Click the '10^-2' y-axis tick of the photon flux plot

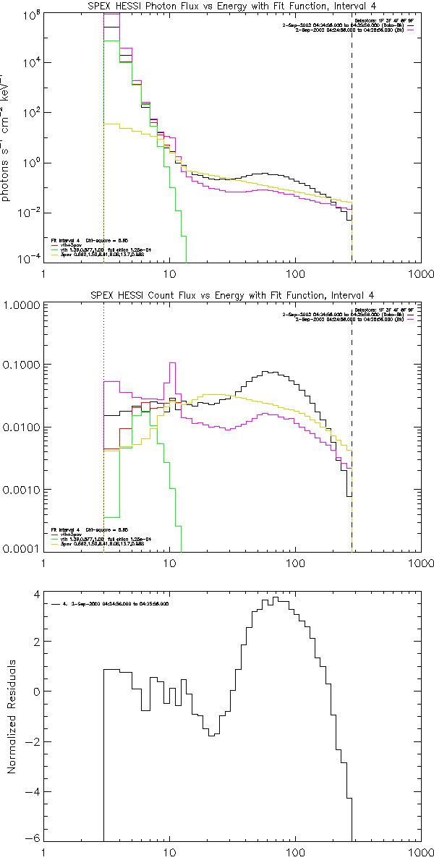click(29, 211)
